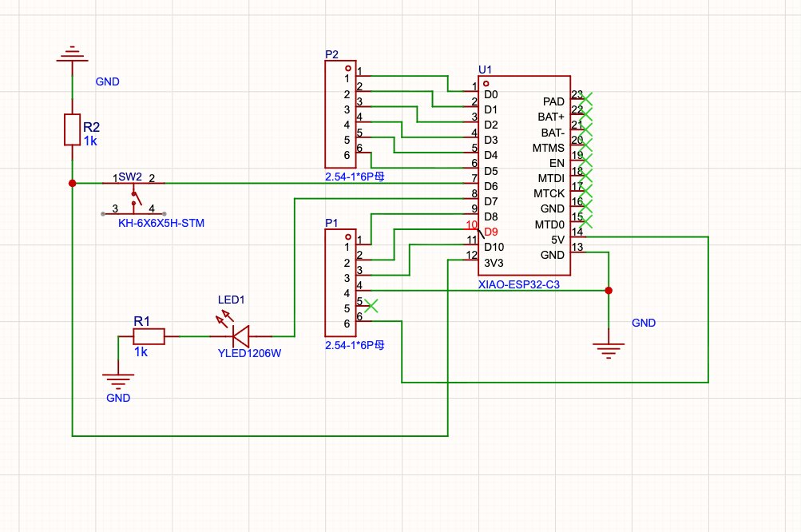The width and height of the screenshot is (801, 532).
Task: Select the SW2 designator label
Action: click(x=130, y=177)
